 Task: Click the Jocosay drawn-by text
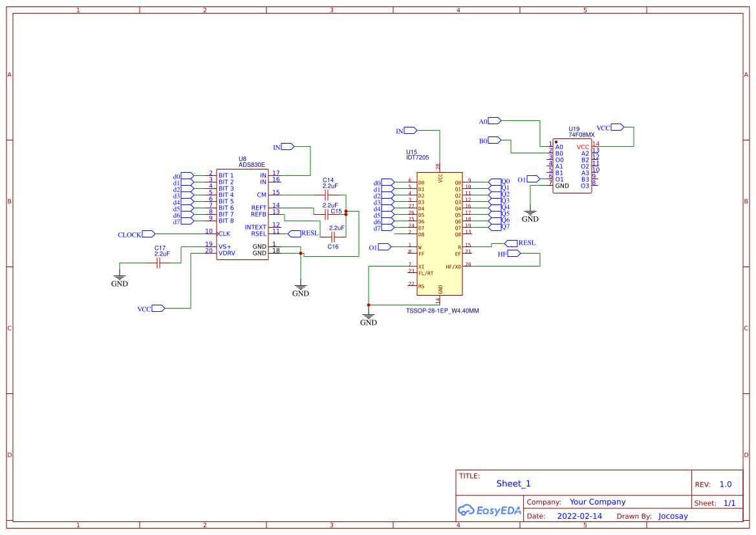(x=673, y=516)
